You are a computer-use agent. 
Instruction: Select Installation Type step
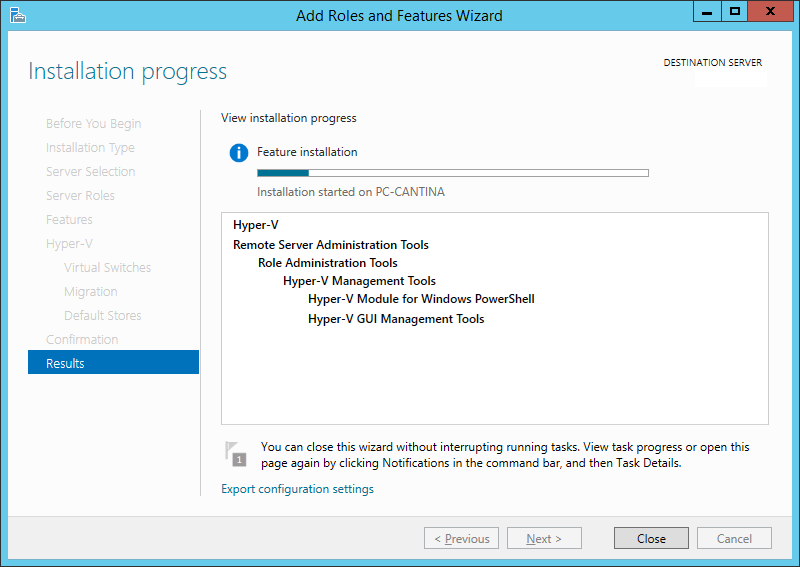(x=90, y=147)
